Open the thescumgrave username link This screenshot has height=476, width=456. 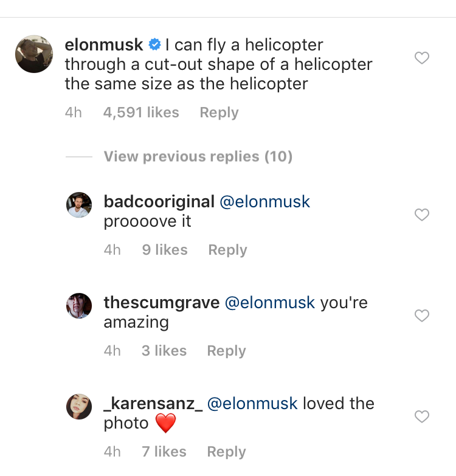coord(162,303)
